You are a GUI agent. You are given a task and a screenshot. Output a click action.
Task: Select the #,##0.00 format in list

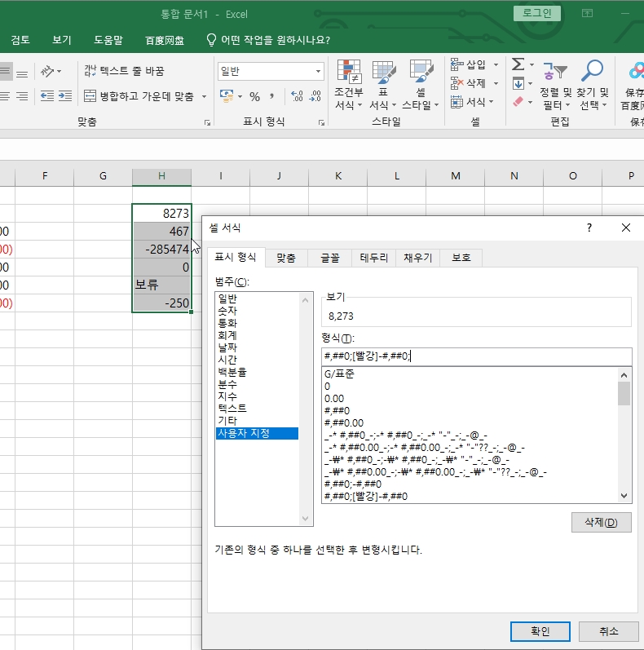[x=469, y=422]
